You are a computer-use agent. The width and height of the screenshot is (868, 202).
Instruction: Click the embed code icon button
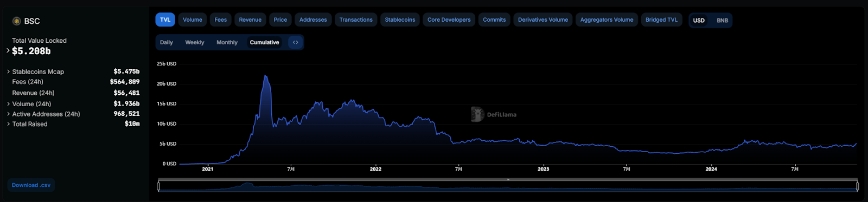(296, 42)
